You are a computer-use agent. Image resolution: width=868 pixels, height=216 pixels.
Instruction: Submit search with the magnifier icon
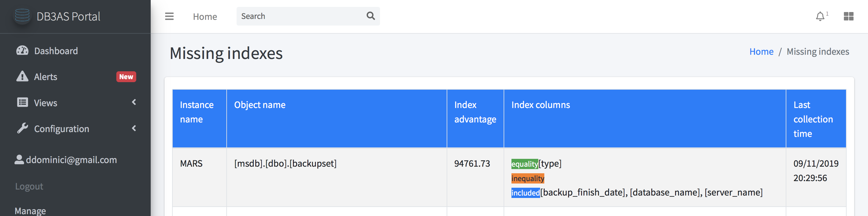[371, 16]
